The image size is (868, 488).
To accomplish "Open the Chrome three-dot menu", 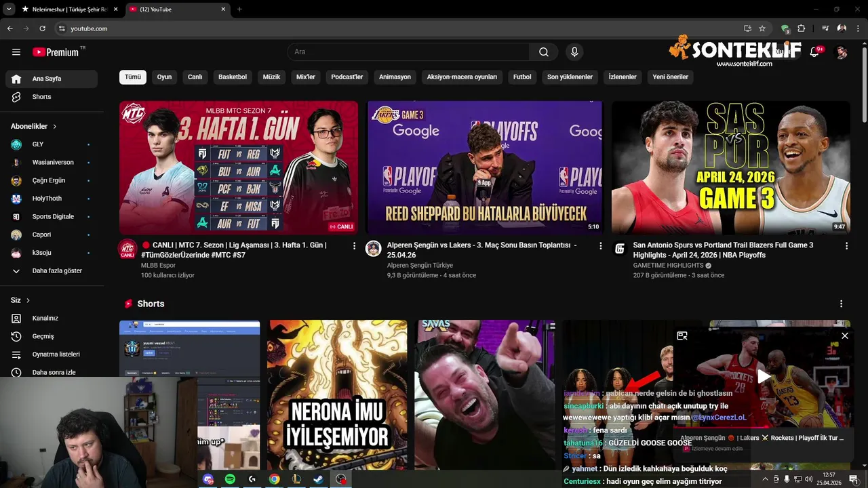I will 858,28.
